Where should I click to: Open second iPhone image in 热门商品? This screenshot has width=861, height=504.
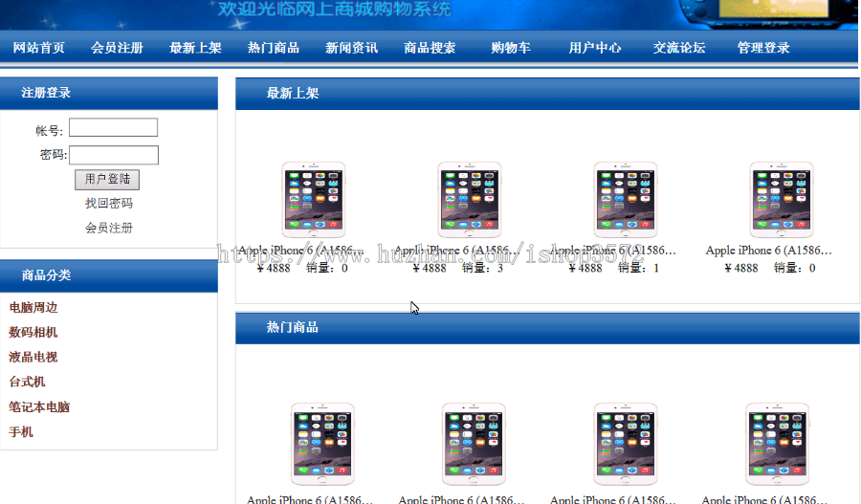click(474, 444)
